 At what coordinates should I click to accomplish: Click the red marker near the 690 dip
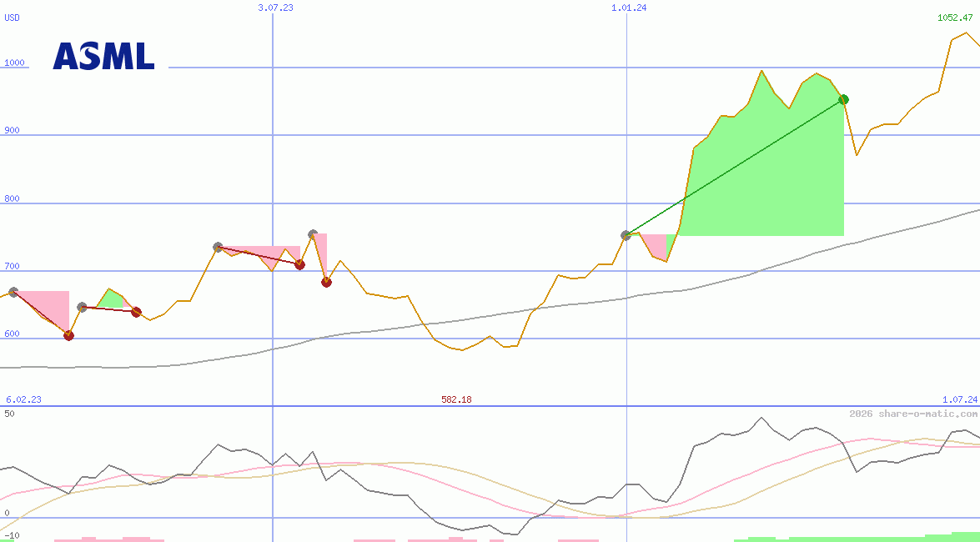tap(326, 281)
